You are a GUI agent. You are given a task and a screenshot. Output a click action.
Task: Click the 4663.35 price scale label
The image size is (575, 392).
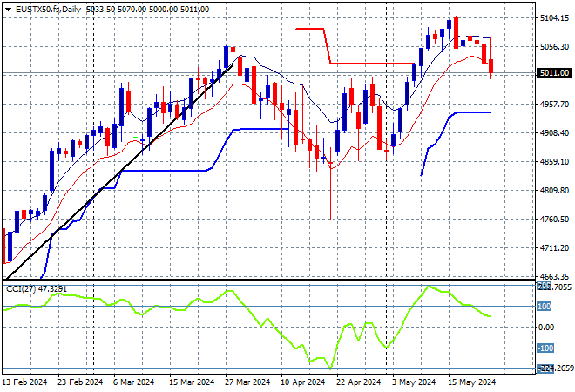pos(555,276)
